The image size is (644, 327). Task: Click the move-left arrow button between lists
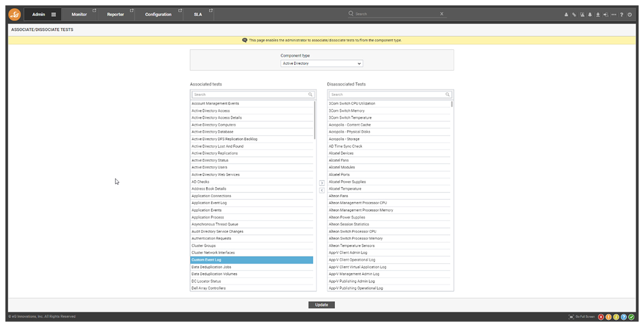[322, 190]
